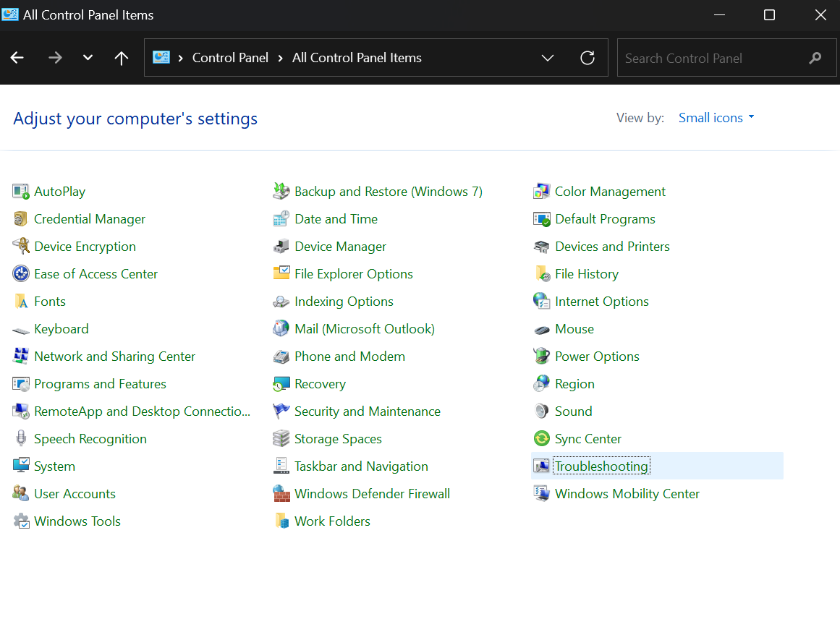
Task: Click the Security and Maintenance flag icon
Action: 281,411
